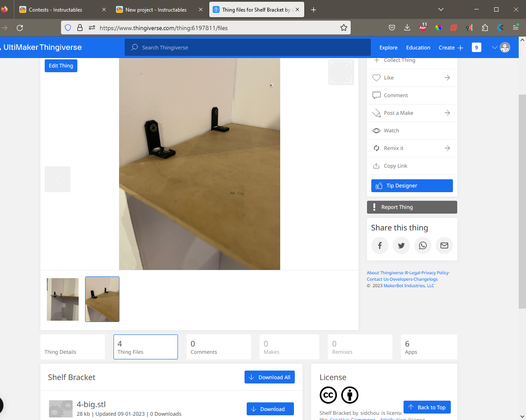This screenshot has width=526, height=420.
Task: Click the Watch eye icon
Action: [376, 131]
